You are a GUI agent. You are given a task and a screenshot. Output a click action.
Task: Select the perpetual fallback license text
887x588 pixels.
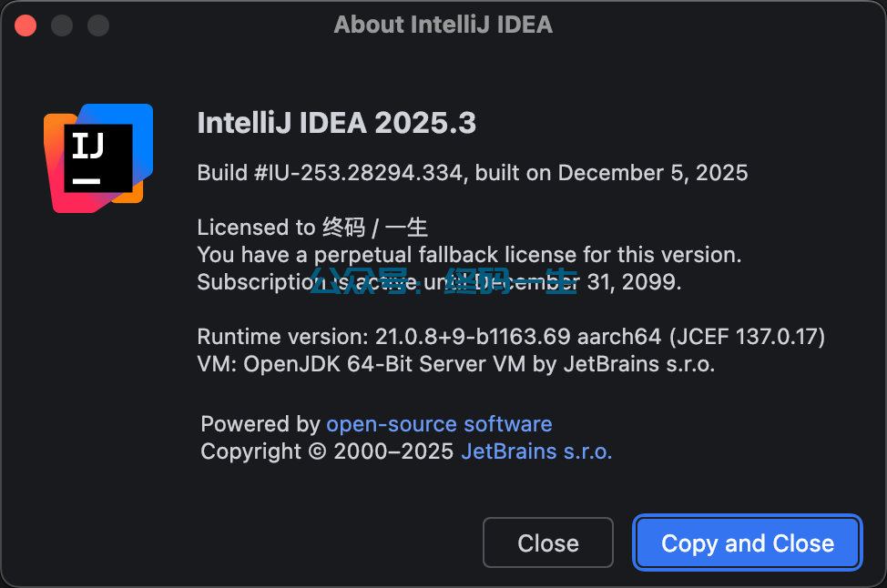coord(469,255)
